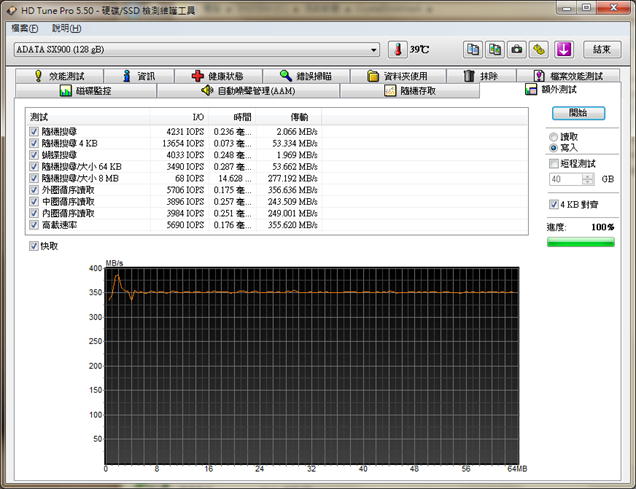Click the 13654 IOPS value
636x489 pixels.
click(x=183, y=144)
